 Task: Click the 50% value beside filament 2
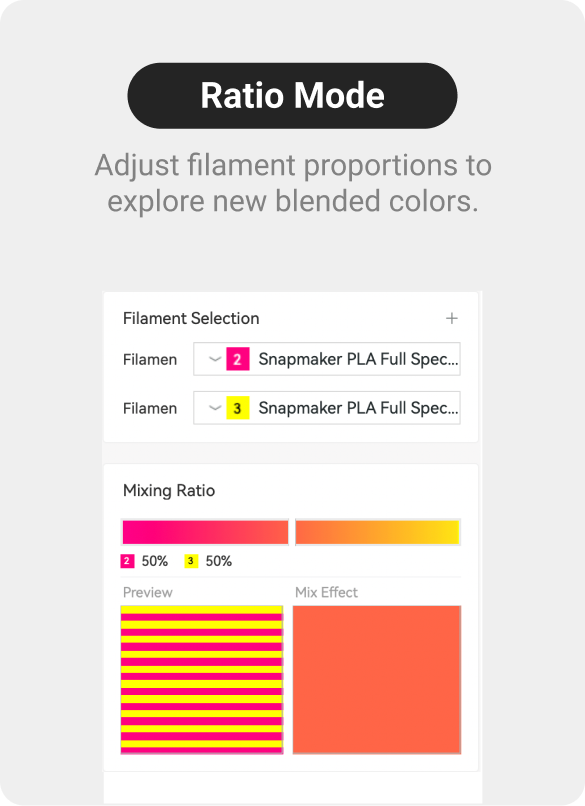click(x=155, y=561)
